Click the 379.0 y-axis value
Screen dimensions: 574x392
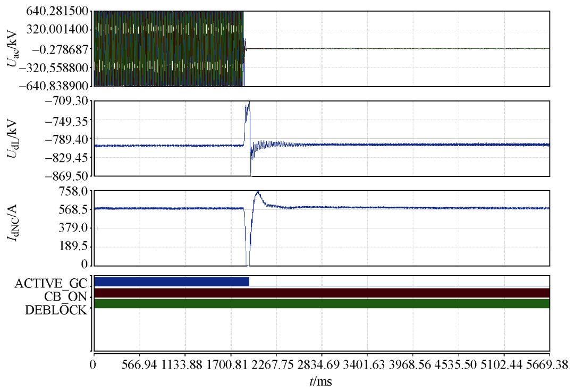click(73, 228)
